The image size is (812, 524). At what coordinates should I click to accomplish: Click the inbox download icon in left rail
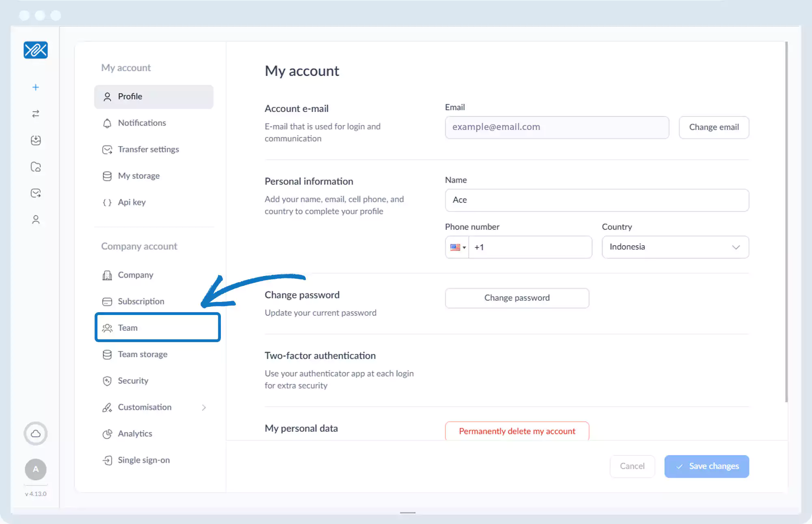(x=36, y=140)
